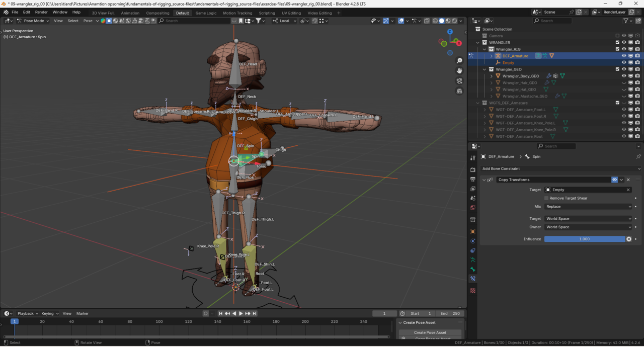644x347 pixels.
Task: Open the Bone Constraints properties tab
Action: click(473, 279)
